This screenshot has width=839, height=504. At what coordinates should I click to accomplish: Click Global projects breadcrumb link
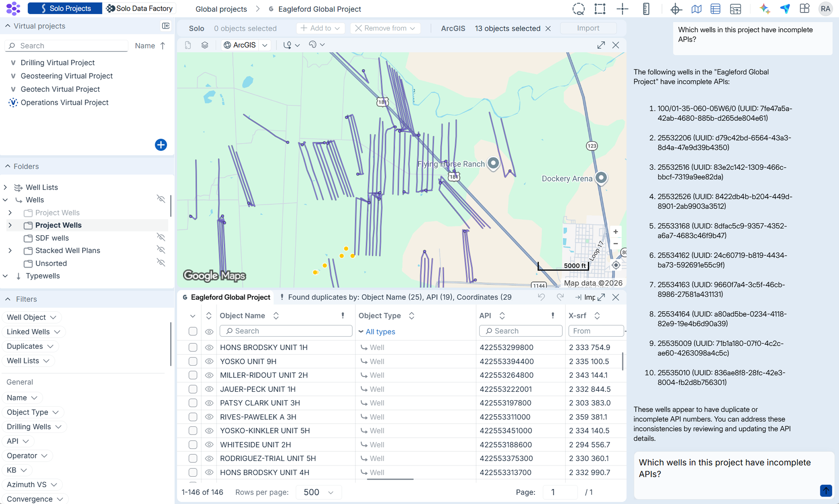pyautogui.click(x=221, y=9)
